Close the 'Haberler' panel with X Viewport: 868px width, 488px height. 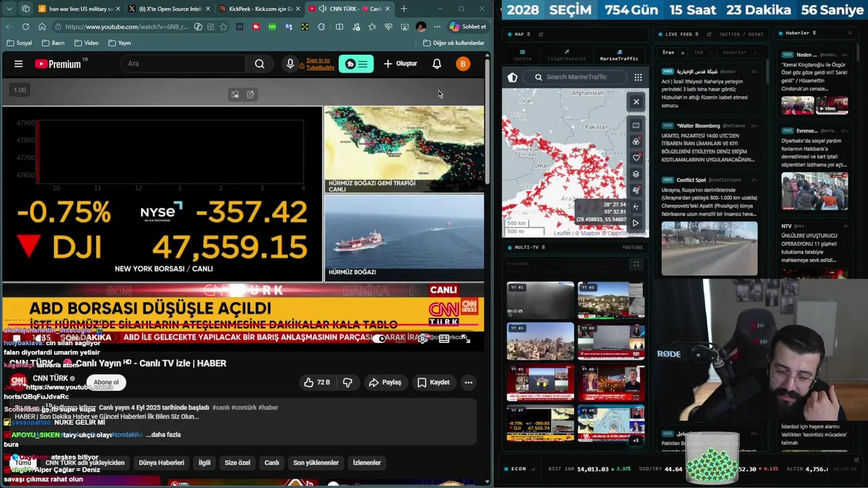[x=850, y=33]
